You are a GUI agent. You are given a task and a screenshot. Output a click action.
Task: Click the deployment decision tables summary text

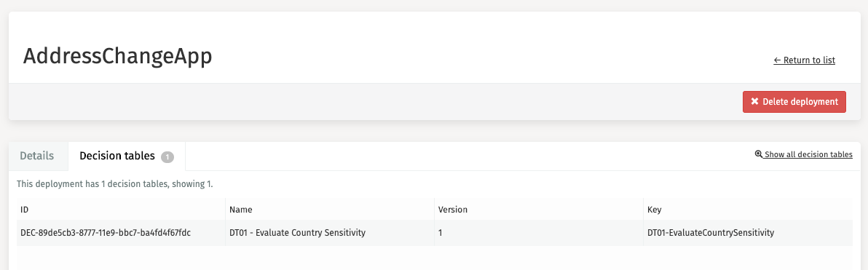pos(114,184)
